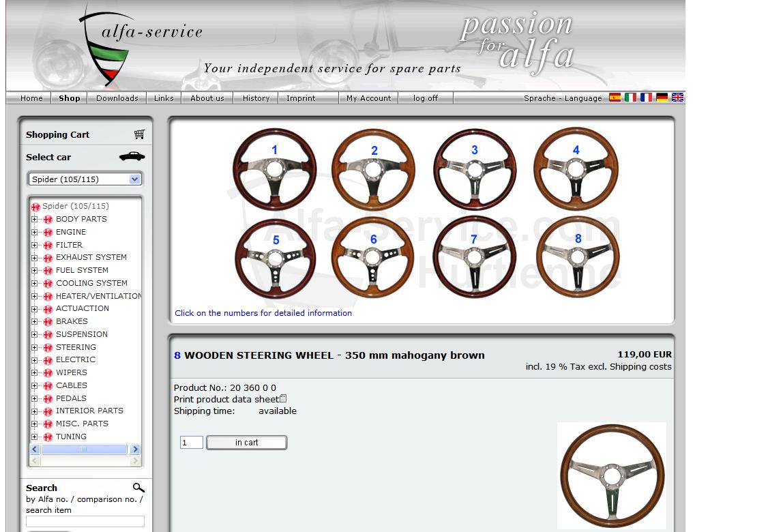This screenshot has height=532, width=783.
Task: Click the search magnifier icon
Action: [x=138, y=488]
